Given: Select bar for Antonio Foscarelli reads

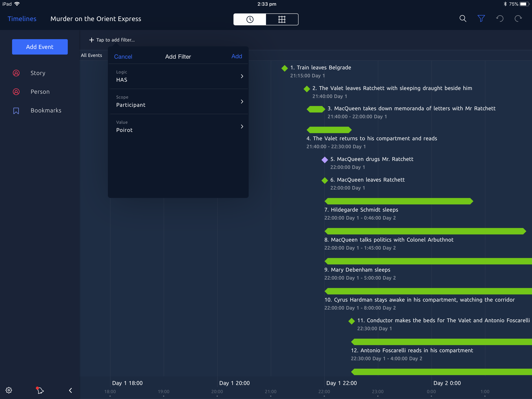Looking at the screenshot, I should [x=441, y=342].
